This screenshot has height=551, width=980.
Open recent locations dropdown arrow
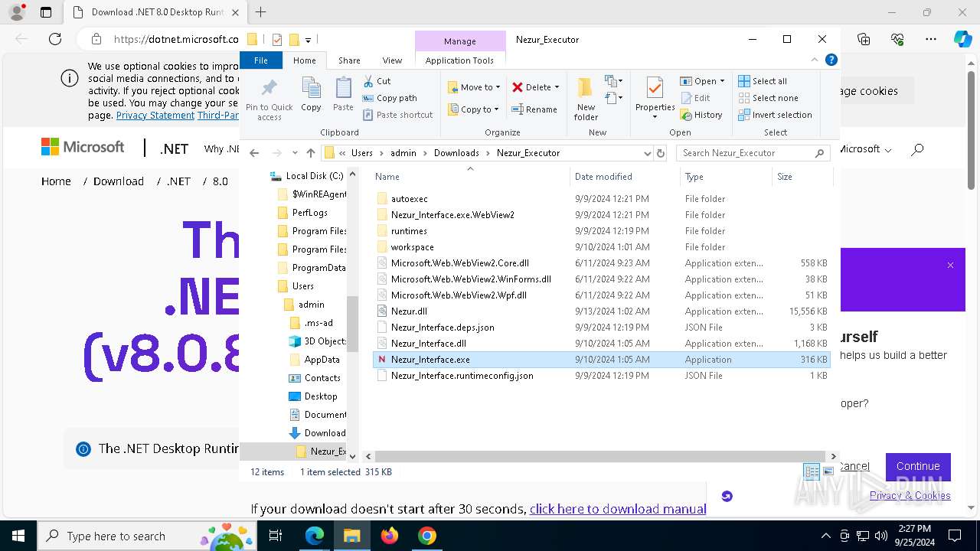[x=295, y=153]
